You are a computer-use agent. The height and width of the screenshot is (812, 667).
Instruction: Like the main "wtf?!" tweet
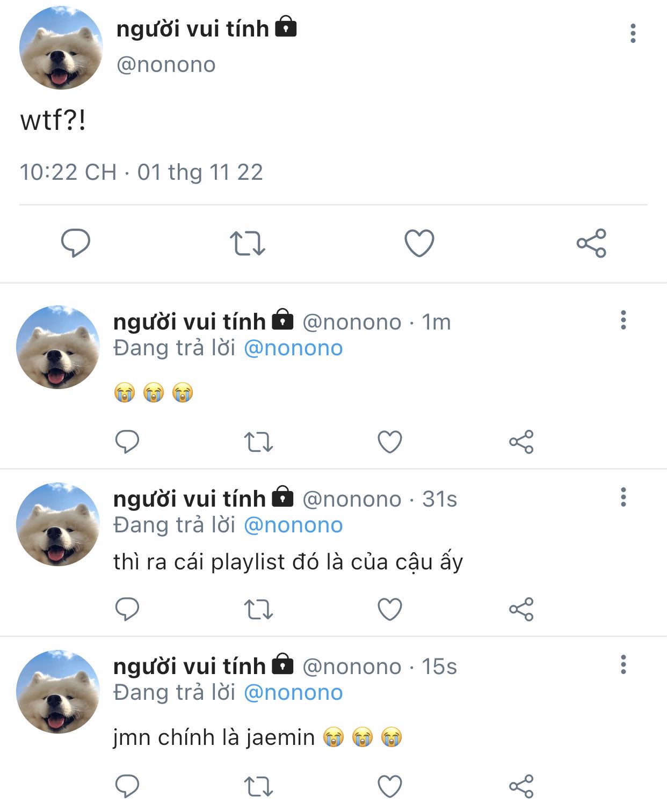(419, 243)
